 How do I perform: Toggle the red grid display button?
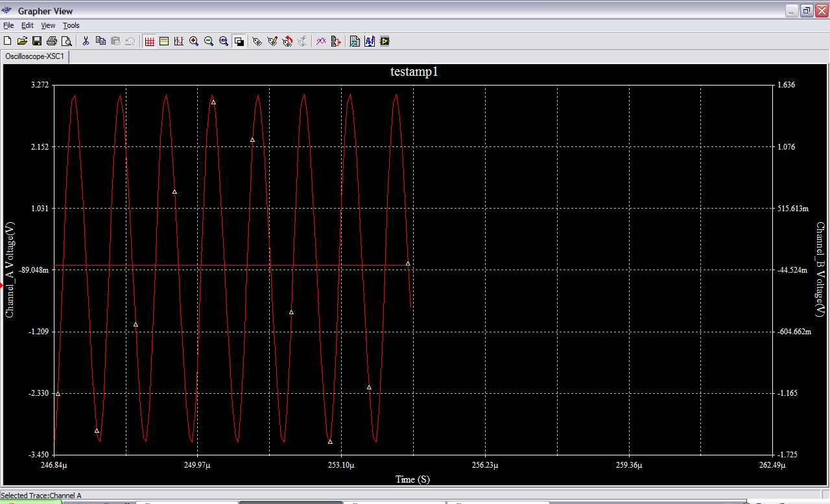(x=150, y=41)
